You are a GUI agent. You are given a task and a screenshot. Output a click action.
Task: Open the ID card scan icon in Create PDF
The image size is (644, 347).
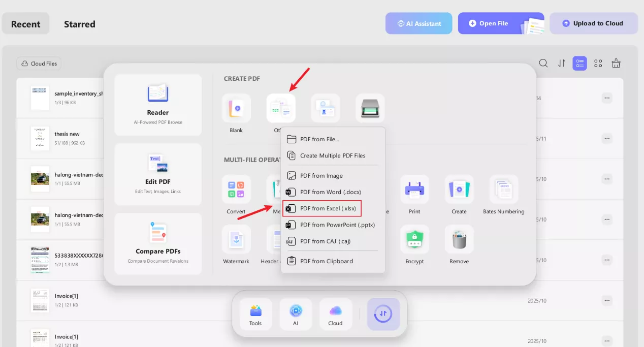pos(326,108)
